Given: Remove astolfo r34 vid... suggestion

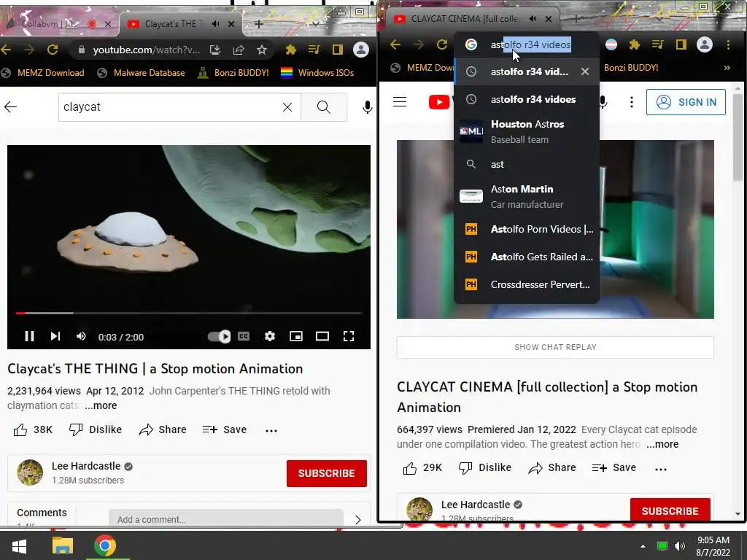Looking at the screenshot, I should [585, 71].
